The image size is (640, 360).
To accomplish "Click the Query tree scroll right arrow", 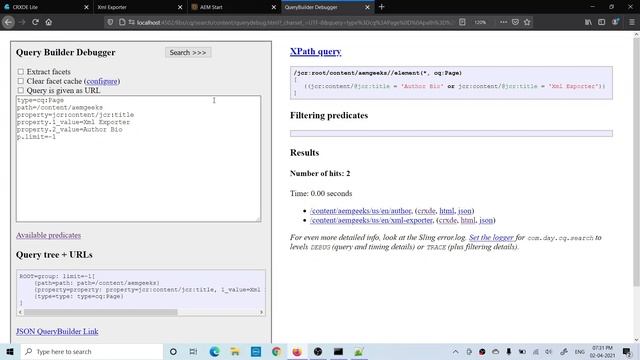I will click(261, 312).
